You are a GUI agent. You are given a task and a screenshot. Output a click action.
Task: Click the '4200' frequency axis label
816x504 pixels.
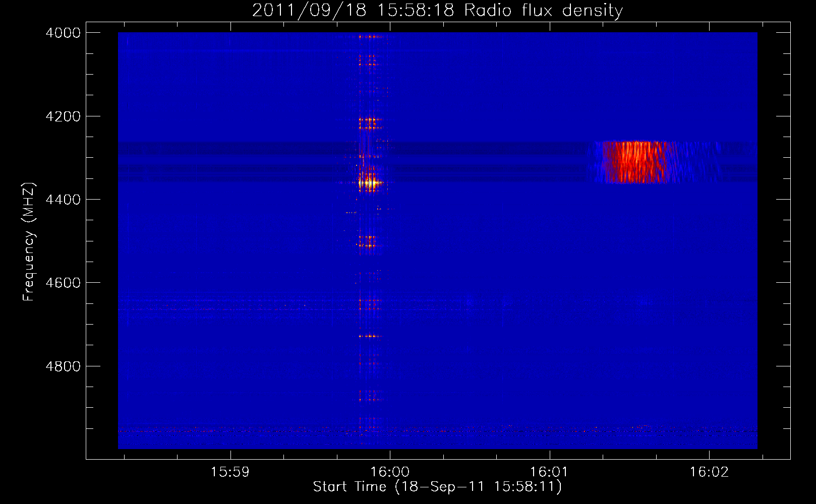point(63,116)
